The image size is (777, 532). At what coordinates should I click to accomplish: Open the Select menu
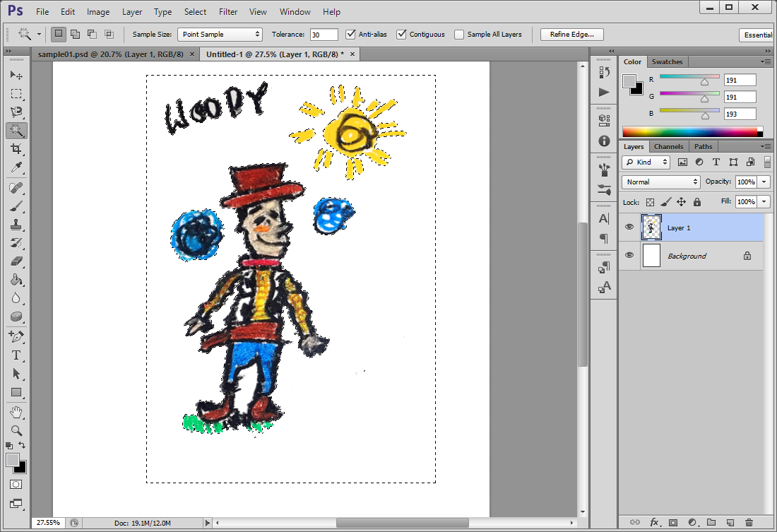(x=195, y=11)
